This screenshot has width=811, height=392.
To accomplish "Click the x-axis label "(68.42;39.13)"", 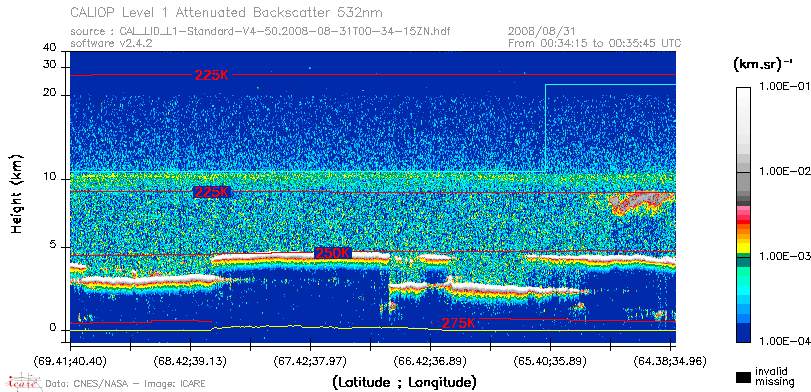I will pos(190,361).
